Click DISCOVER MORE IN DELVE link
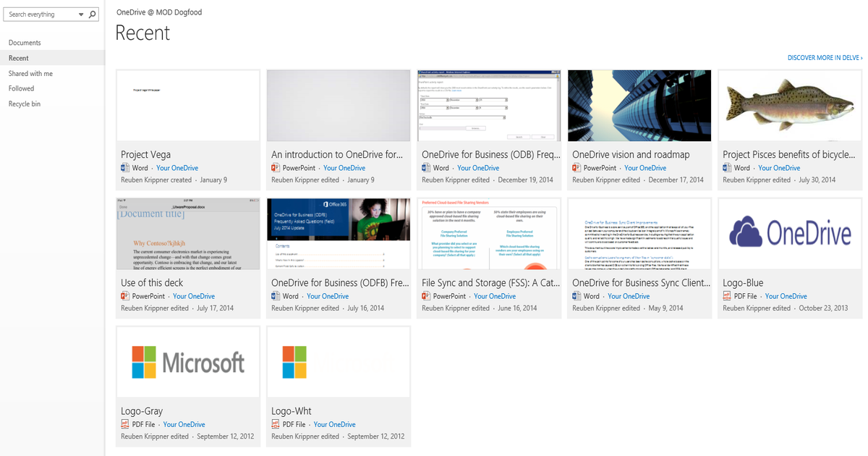The height and width of the screenshot is (456, 868). point(823,57)
